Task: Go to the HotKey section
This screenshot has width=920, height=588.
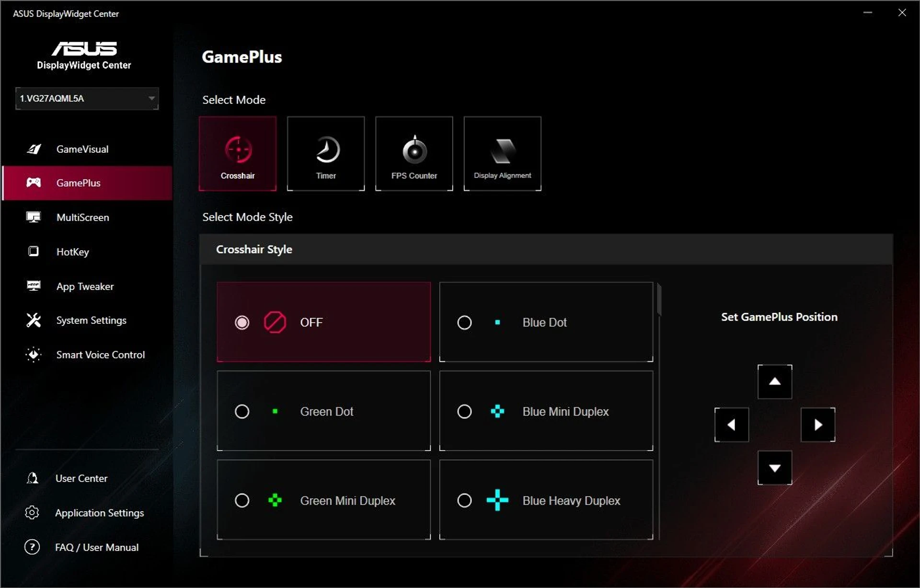Action: [x=73, y=252]
